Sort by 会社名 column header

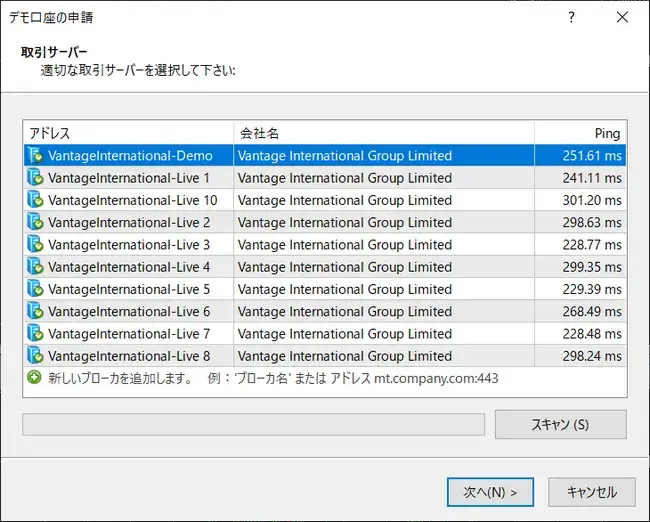click(384, 133)
